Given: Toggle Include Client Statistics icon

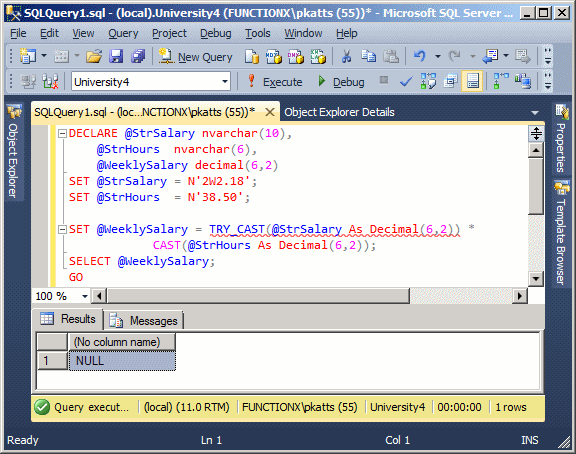Looking at the screenshot, I should 523,81.
